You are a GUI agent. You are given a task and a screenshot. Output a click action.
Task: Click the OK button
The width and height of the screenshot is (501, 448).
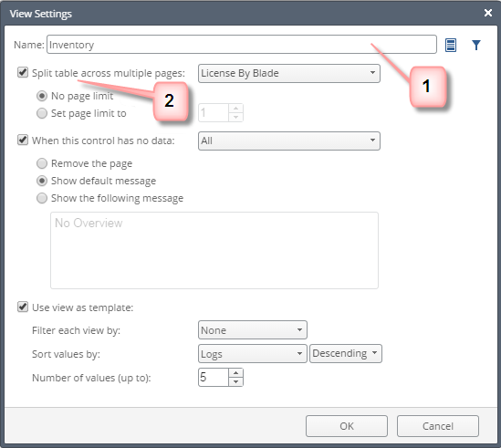pos(347,426)
